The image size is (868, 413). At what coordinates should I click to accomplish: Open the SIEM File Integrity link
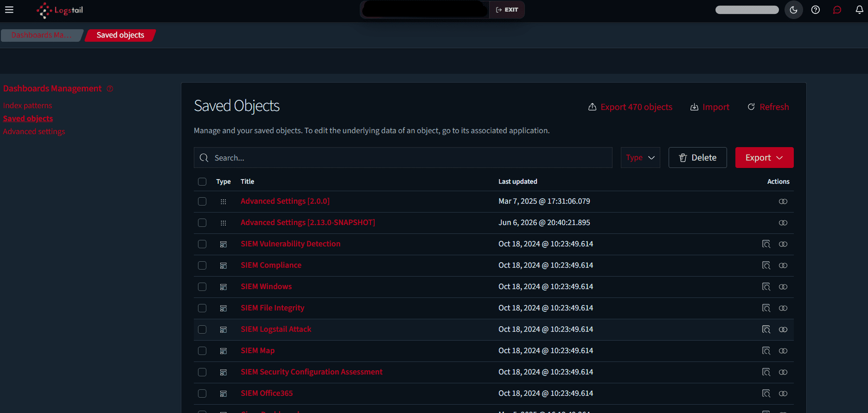(272, 308)
